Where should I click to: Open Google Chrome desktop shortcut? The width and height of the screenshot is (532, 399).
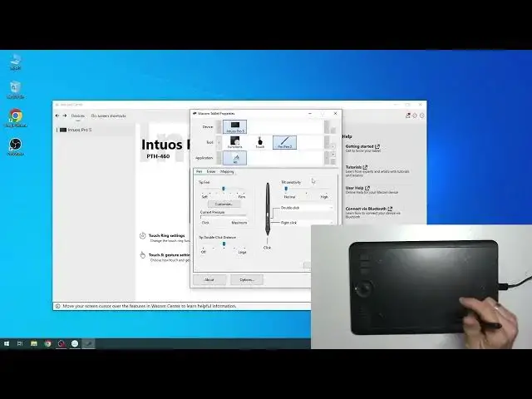point(15,118)
